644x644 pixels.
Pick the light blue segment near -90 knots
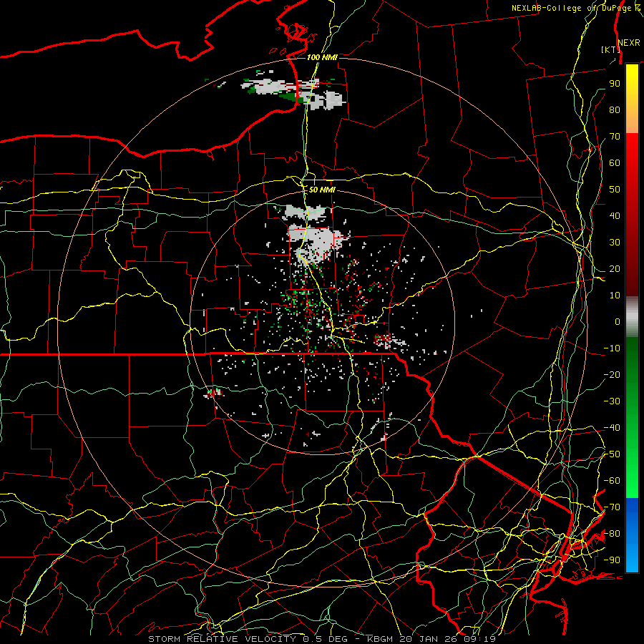632,557
